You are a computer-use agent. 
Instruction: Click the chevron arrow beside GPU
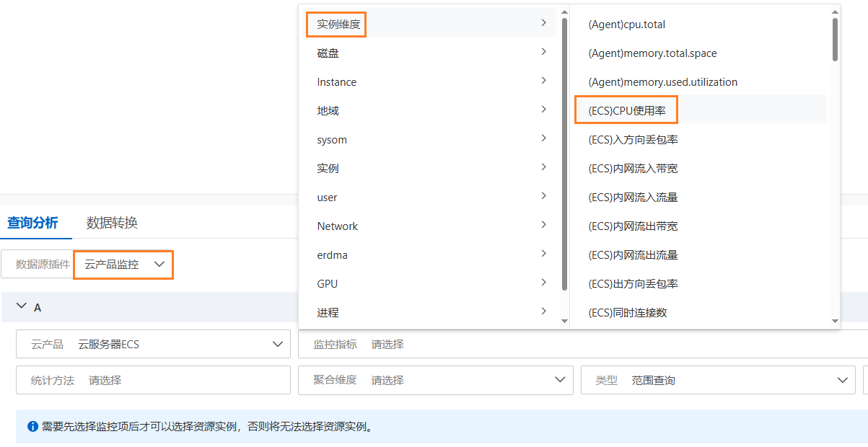[544, 283]
